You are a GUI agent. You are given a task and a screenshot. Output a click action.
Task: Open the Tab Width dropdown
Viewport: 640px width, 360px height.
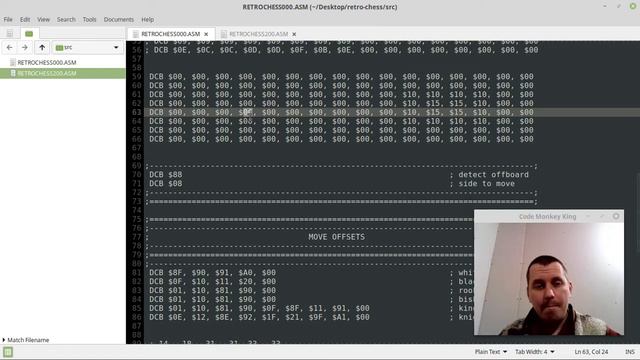(535, 352)
